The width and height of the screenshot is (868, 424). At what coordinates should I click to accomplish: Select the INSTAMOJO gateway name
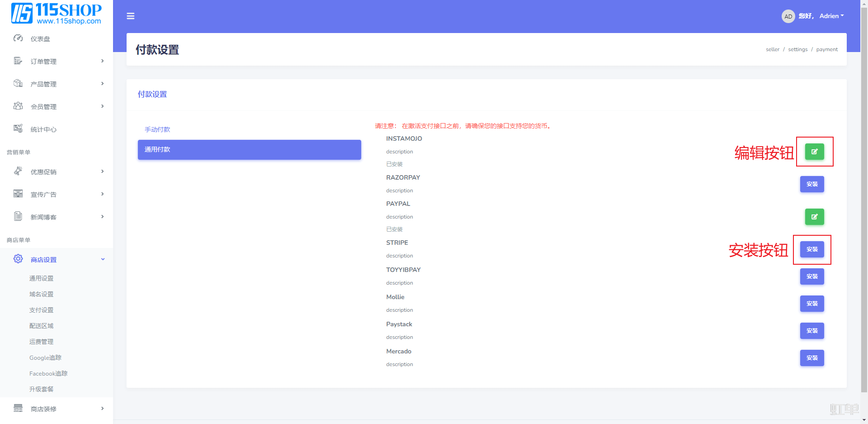coord(404,138)
